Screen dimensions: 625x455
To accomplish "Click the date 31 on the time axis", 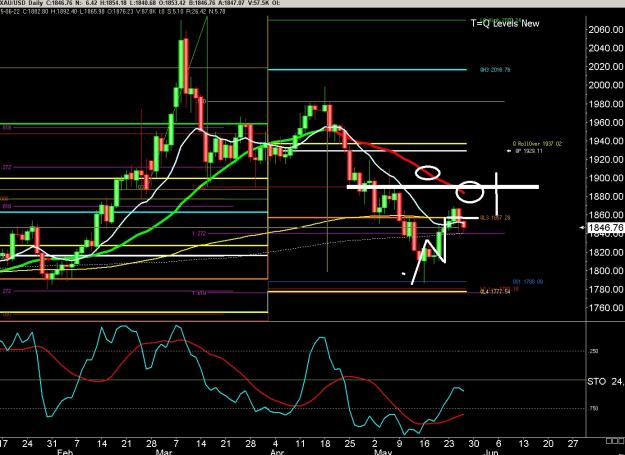I will click(52, 443).
